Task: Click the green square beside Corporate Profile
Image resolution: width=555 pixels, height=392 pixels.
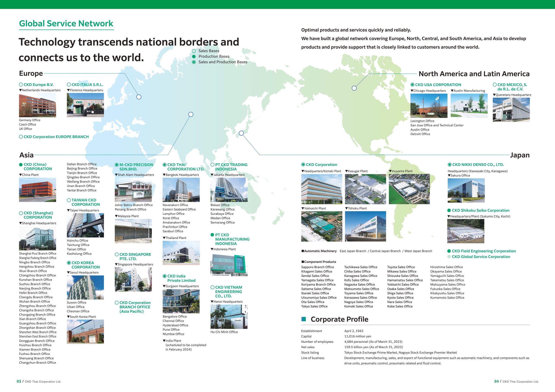Action: pyautogui.click(x=304, y=319)
